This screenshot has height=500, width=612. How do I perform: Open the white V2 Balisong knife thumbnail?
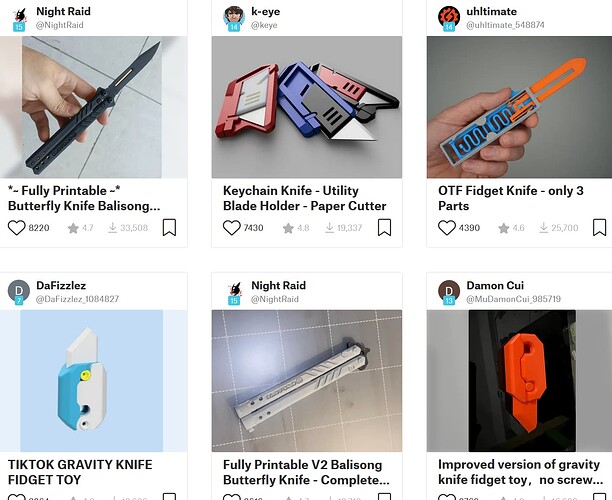[307, 381]
